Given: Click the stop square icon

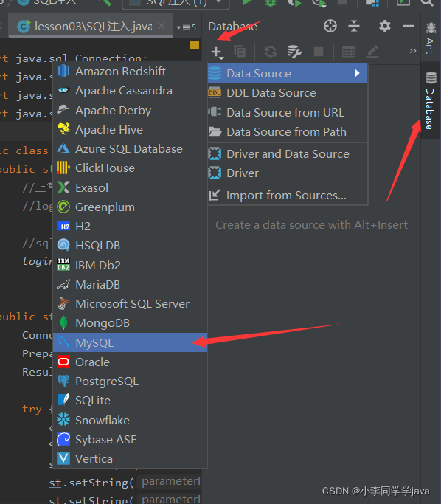Looking at the screenshot, I should click(319, 52).
